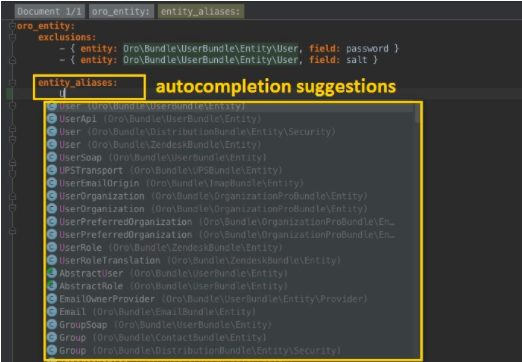Click the class icon next to UserRole

52,247
